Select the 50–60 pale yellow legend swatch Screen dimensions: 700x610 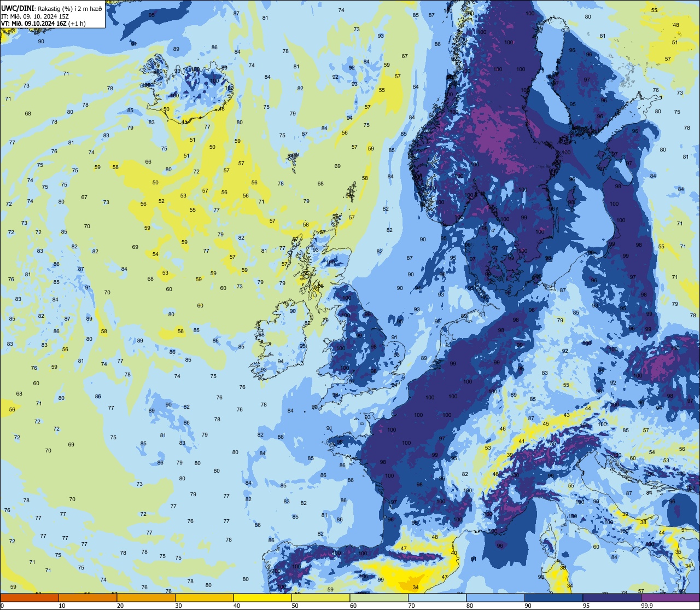(320, 597)
